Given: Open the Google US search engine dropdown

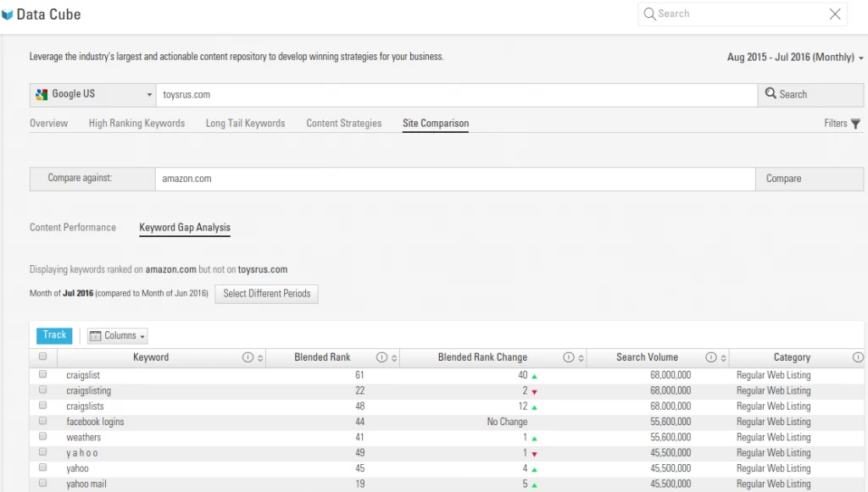Looking at the screenshot, I should pos(93,95).
